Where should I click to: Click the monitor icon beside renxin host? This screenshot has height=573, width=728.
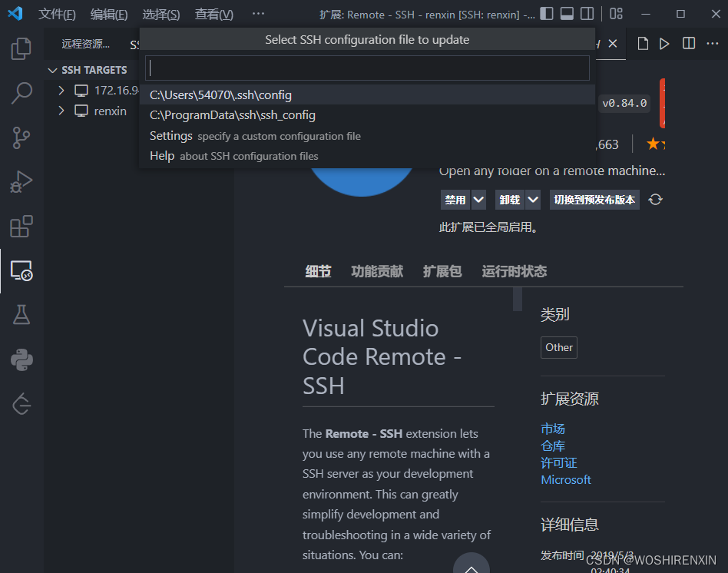(x=81, y=111)
